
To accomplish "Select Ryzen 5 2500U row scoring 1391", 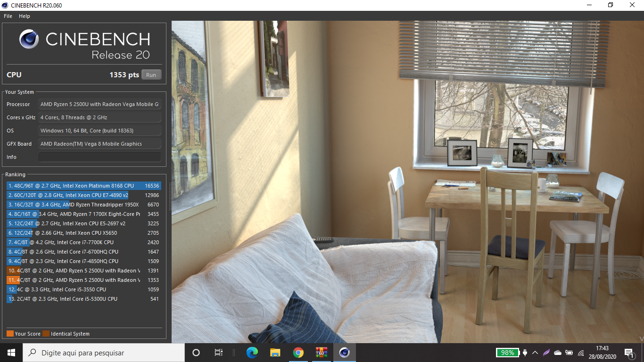I will point(84,271).
